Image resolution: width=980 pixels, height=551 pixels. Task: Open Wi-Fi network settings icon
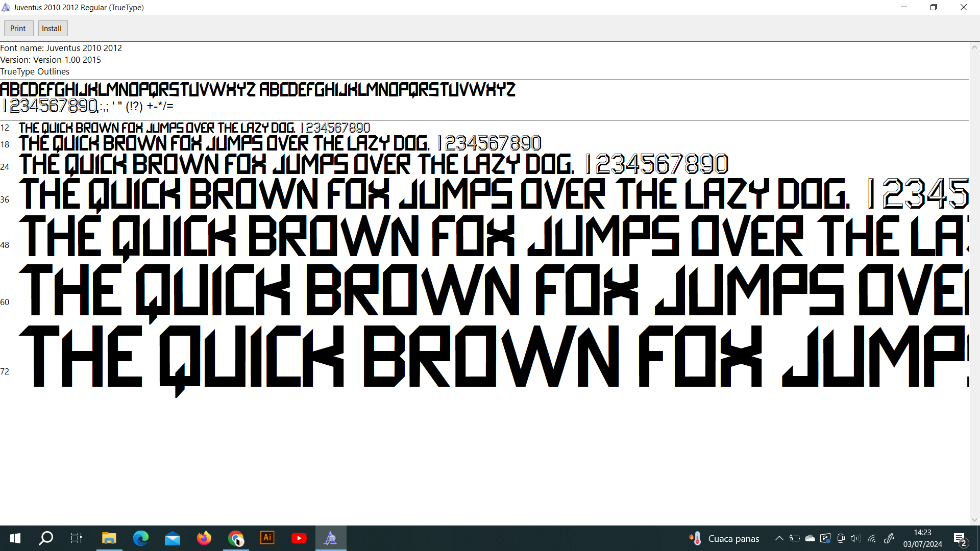pos(872,538)
